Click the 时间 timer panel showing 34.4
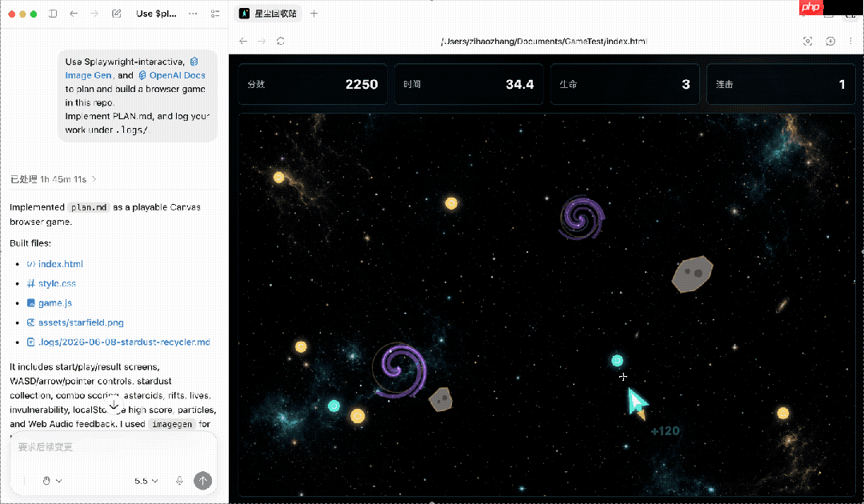The height and width of the screenshot is (504, 864). (x=469, y=84)
